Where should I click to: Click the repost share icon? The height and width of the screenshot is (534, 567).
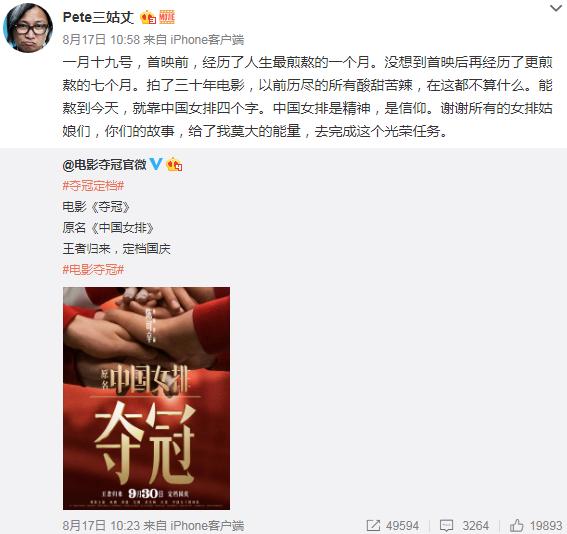(373, 525)
